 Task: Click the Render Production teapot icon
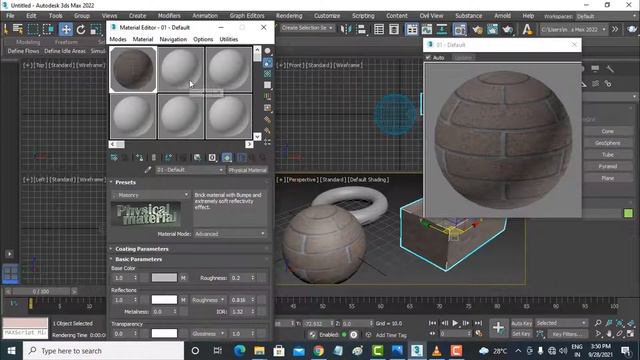[508, 29]
